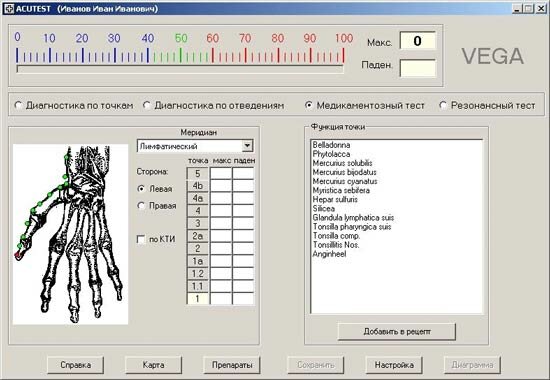Screen dimensions: 550x380
Task: Select 'Mercurius cyanatus' in the list
Action: [345, 181]
